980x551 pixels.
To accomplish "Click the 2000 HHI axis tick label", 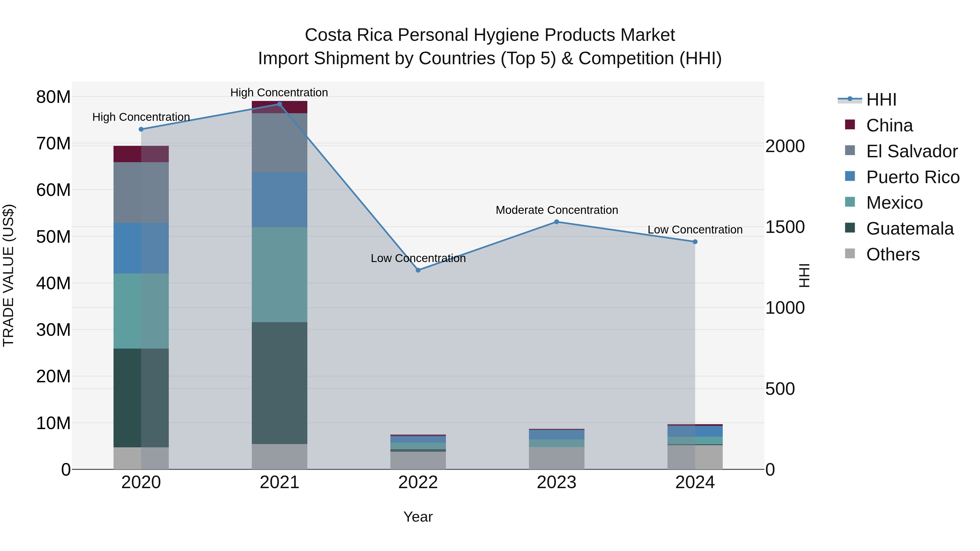I will coord(785,146).
